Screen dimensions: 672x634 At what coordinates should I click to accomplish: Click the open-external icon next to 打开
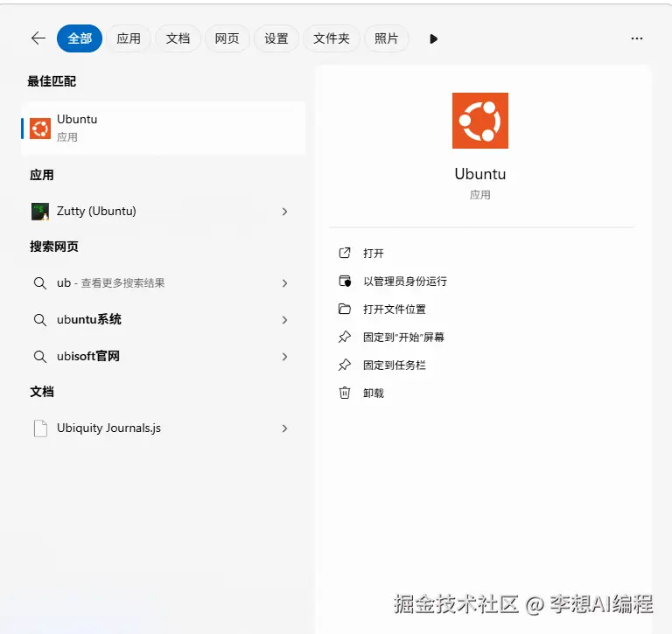tap(345, 254)
